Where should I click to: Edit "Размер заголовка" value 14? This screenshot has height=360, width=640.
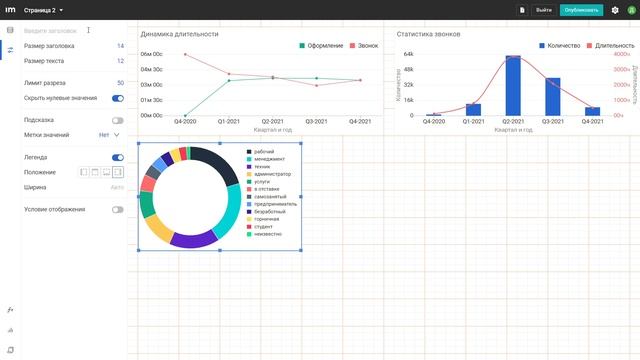coord(120,46)
